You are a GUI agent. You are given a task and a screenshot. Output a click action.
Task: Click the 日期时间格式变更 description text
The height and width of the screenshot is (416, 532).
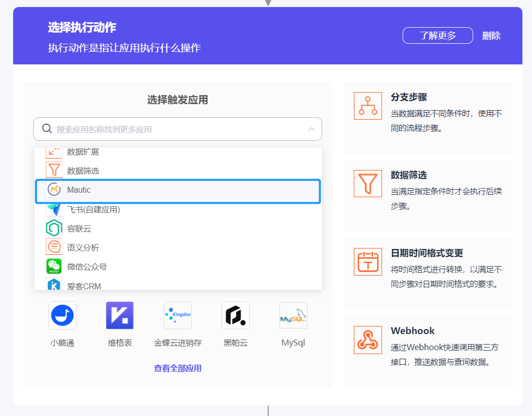[x=446, y=277]
